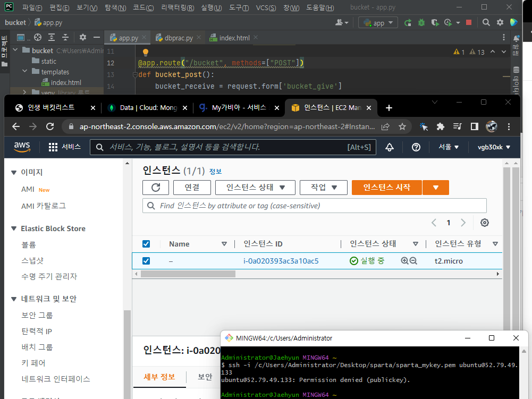Toggle Chrome side panel
532x399 pixels.
tap(475, 126)
